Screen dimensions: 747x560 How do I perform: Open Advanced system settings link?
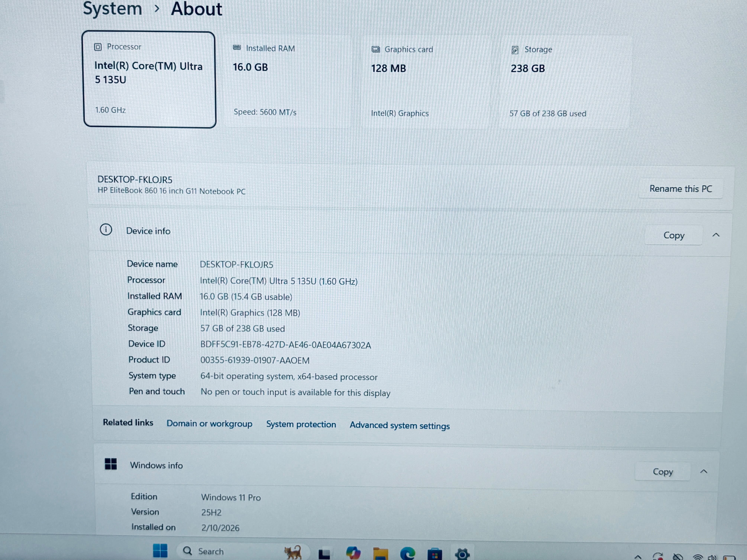click(x=399, y=425)
